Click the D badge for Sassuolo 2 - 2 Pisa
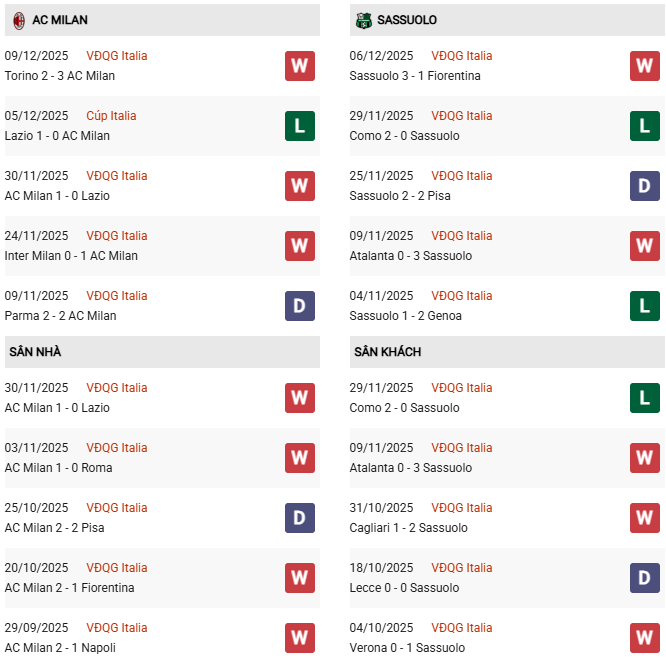Viewport: 666px width, 660px height. tap(644, 186)
